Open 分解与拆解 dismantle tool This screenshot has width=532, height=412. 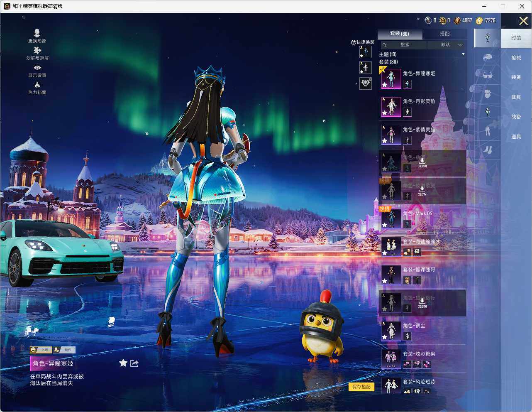tap(37, 50)
